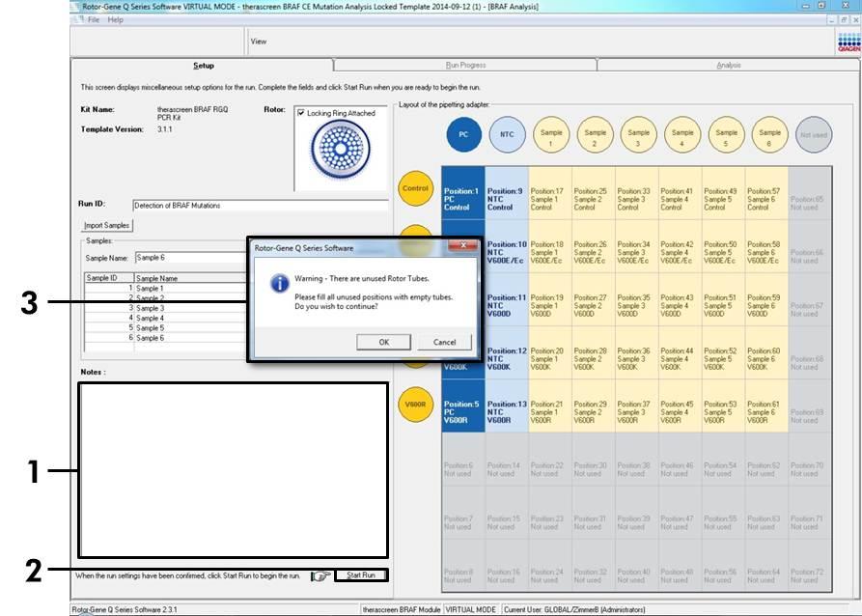Select the Sample 4 circle icon
862x616 pixels.
coord(682,134)
